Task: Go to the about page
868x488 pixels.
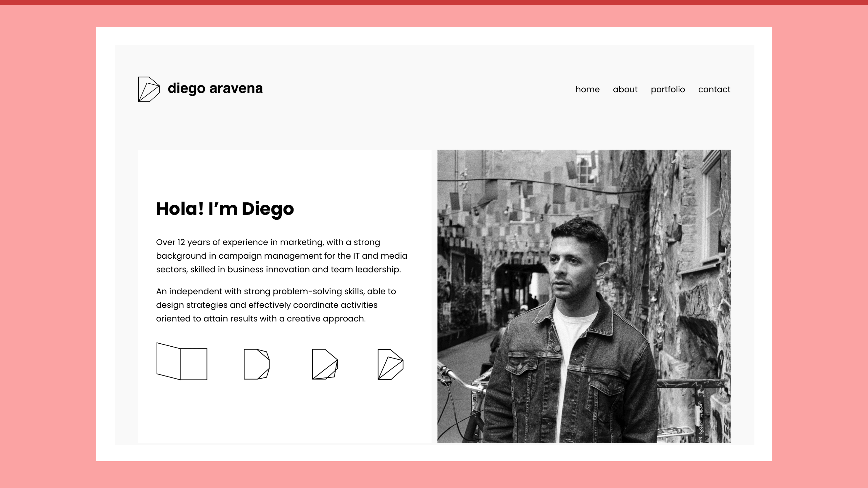Action: click(625, 90)
